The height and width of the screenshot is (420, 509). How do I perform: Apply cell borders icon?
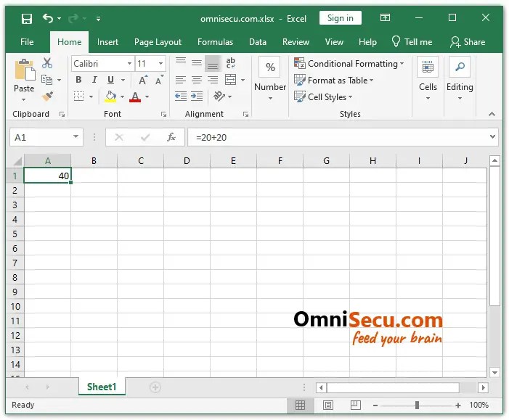pyautogui.click(x=78, y=96)
